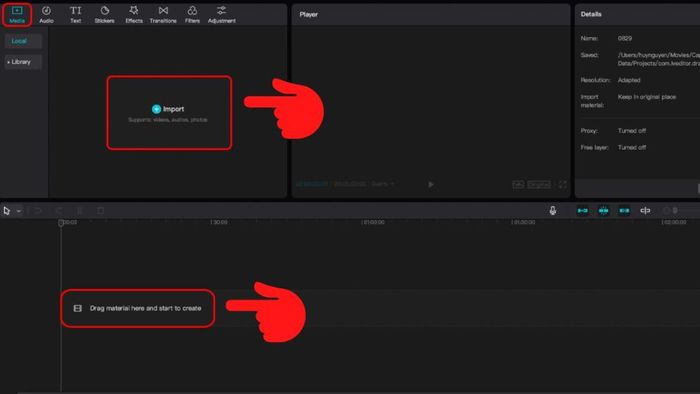This screenshot has width=700, height=394.
Task: Open the Transitions tab
Action: 163,14
